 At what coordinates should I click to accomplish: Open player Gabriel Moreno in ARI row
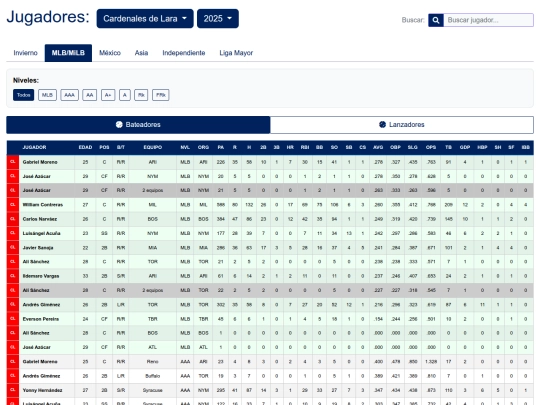pos(40,162)
